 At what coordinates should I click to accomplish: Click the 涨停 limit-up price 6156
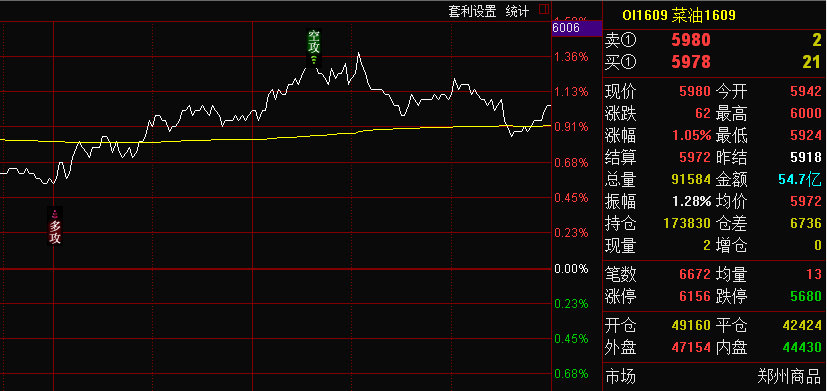coord(695,296)
